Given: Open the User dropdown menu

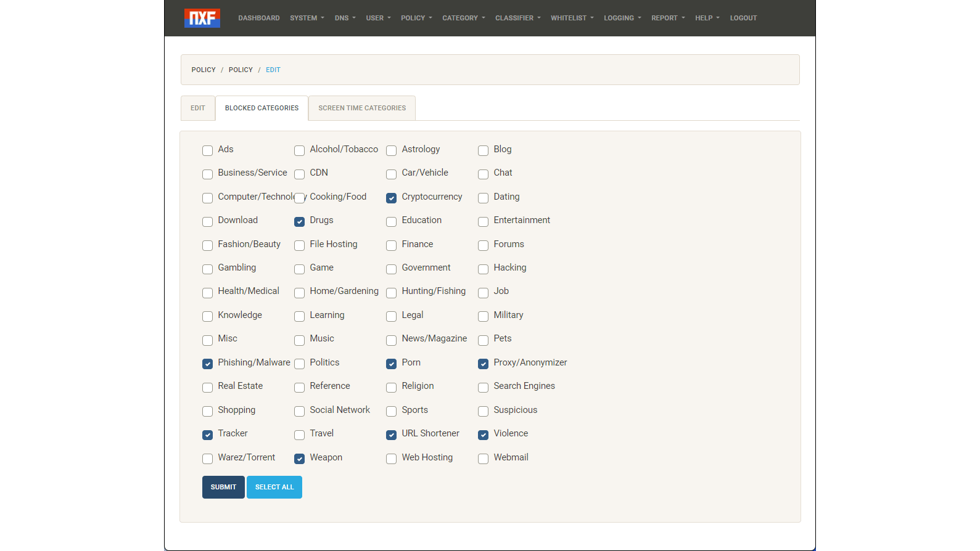Looking at the screenshot, I should pos(379,18).
